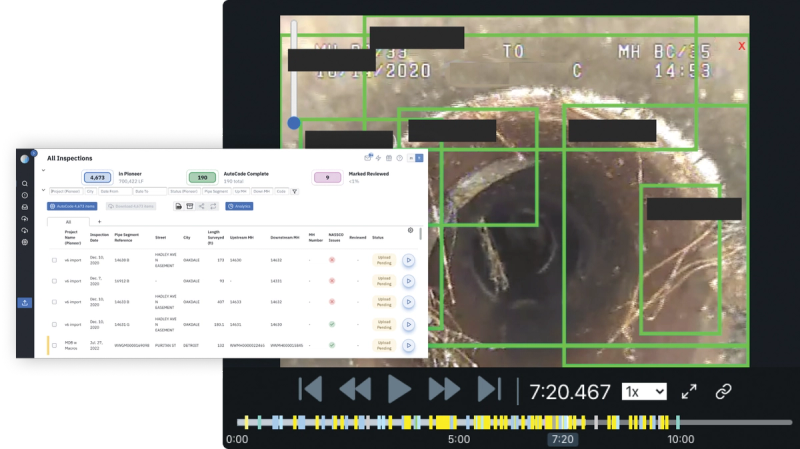
Task: Close the video overlay with red X
Action: [742, 46]
